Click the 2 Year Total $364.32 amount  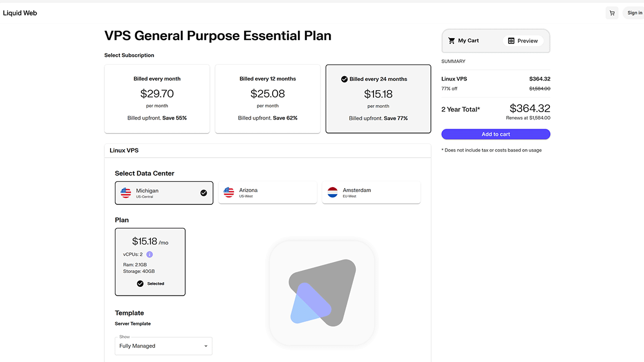point(530,108)
